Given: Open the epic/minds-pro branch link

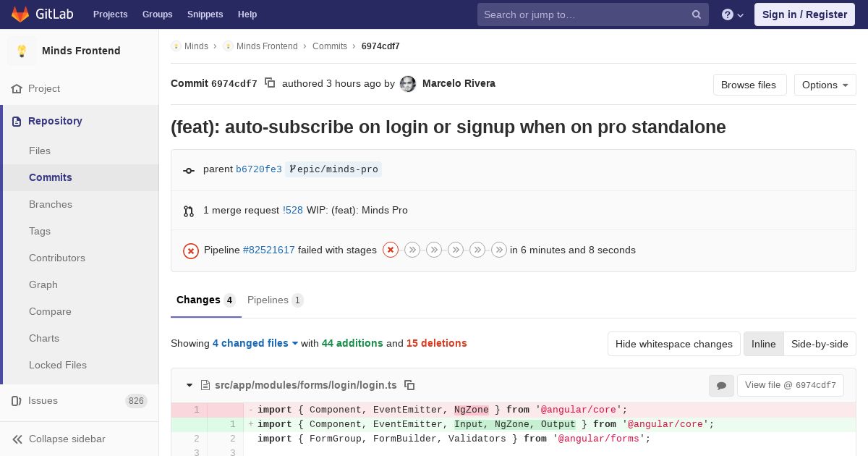Looking at the screenshot, I should click(x=333, y=169).
